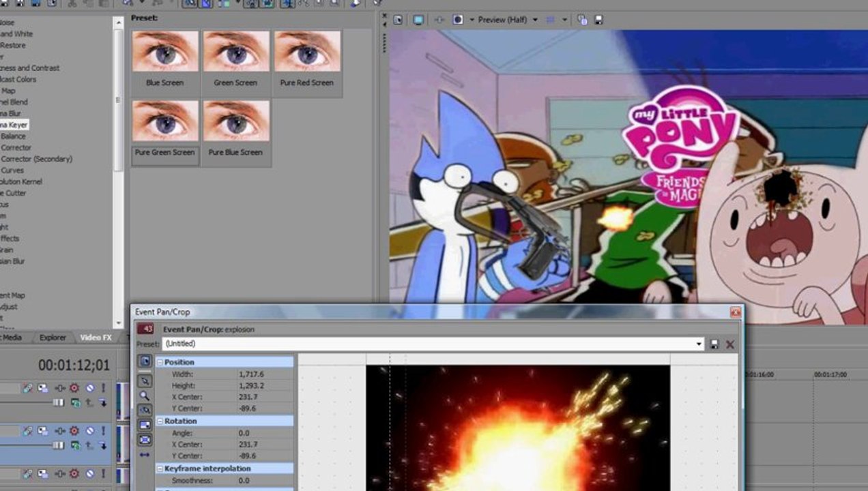Click the Width value 1,717.6
The image size is (868, 491).
(251, 374)
